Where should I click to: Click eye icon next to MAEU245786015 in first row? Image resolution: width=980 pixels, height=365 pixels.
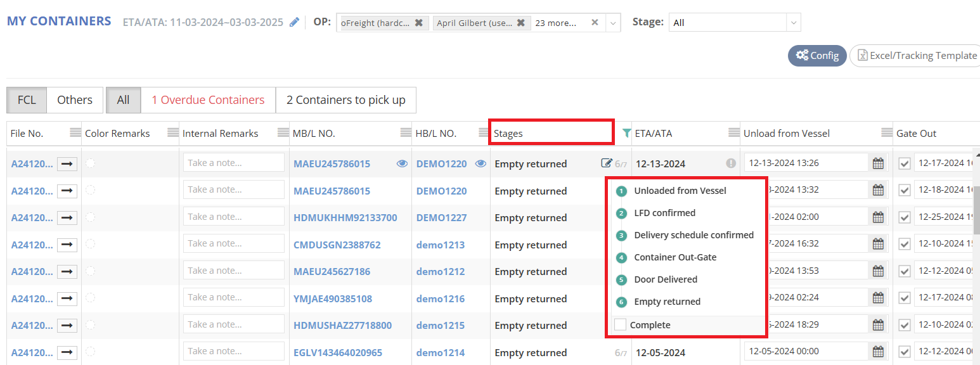pos(402,163)
